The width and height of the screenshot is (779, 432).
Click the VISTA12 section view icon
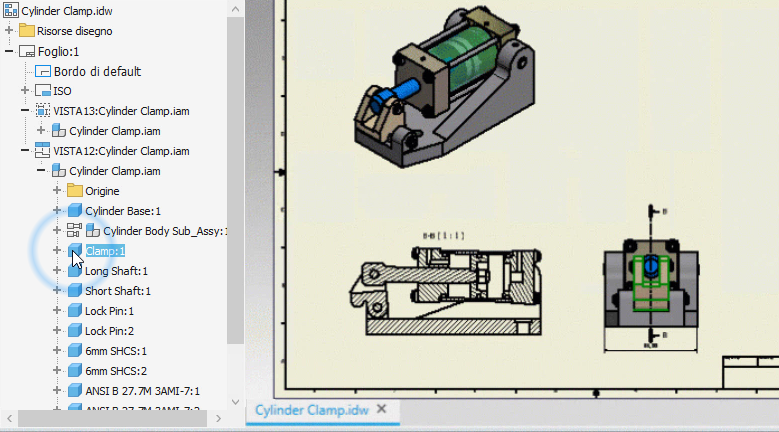[43, 150]
